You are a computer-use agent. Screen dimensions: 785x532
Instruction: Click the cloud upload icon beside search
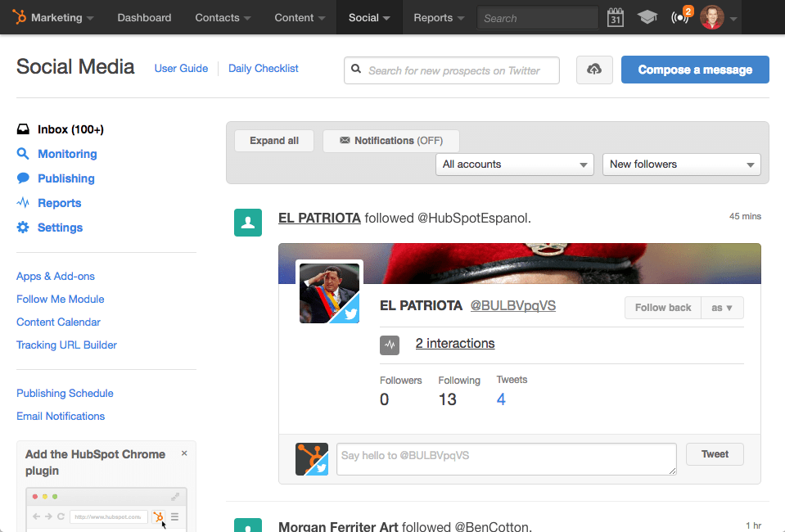[x=594, y=70]
